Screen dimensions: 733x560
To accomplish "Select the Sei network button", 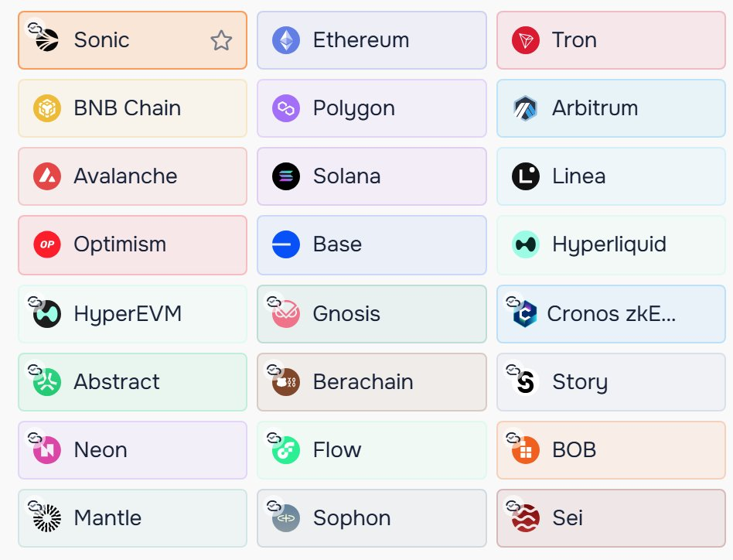I will click(611, 517).
